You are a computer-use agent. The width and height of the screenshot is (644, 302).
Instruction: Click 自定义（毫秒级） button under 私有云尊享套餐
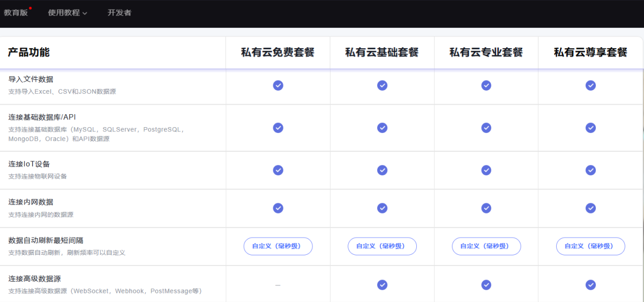click(x=590, y=246)
